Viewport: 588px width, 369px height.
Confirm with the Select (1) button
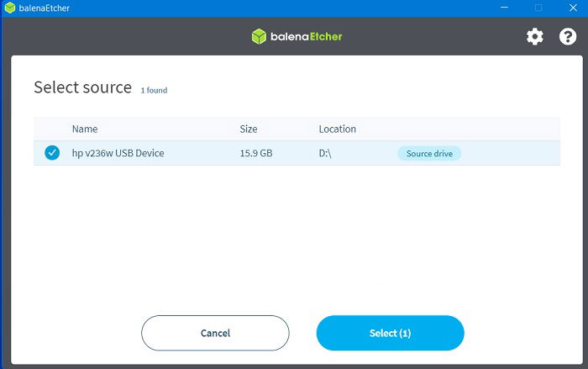pos(390,333)
